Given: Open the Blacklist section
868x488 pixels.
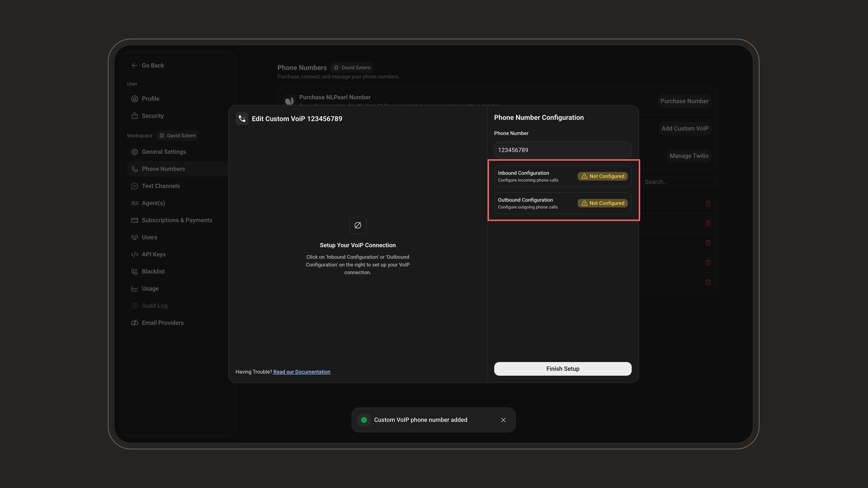Looking at the screenshot, I should [x=153, y=271].
